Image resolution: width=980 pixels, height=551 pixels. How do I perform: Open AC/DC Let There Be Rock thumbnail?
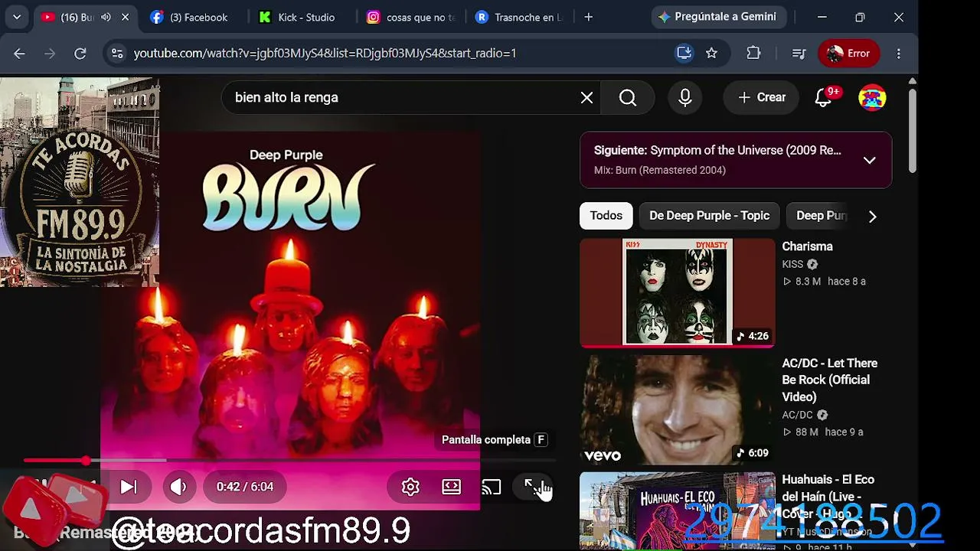pyautogui.click(x=678, y=410)
